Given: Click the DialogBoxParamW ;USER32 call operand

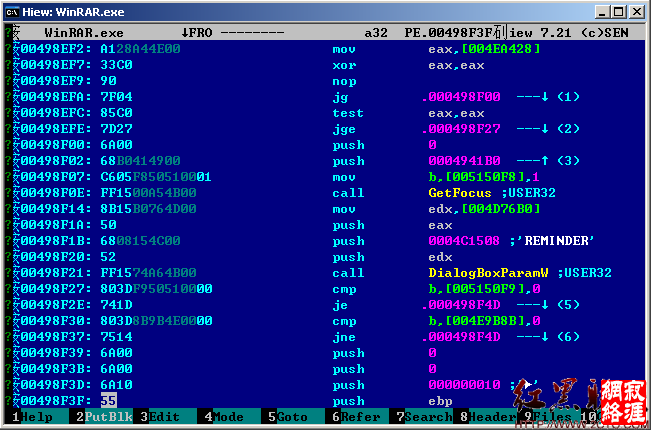Looking at the screenshot, I should point(520,273).
